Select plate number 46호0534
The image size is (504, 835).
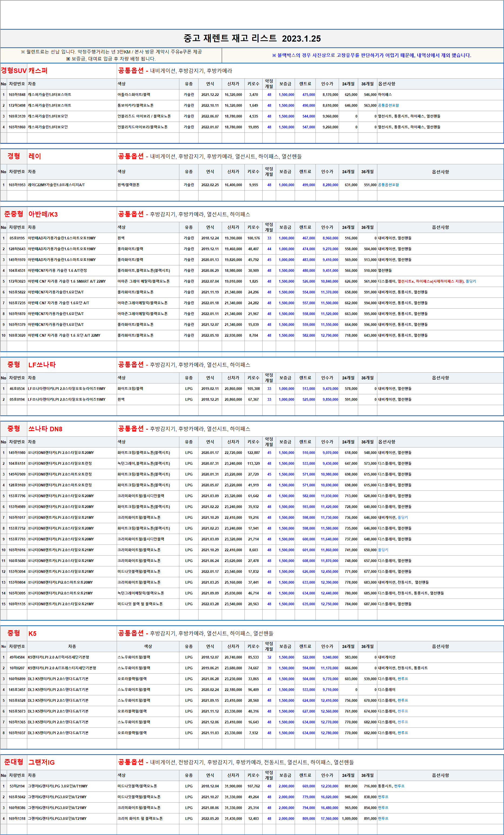tap(17, 389)
